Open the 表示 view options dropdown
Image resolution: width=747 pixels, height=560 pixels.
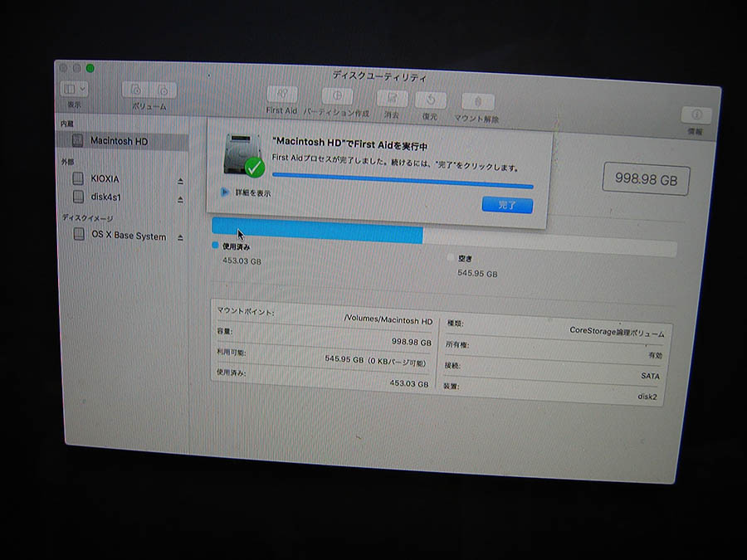pyautogui.click(x=74, y=89)
